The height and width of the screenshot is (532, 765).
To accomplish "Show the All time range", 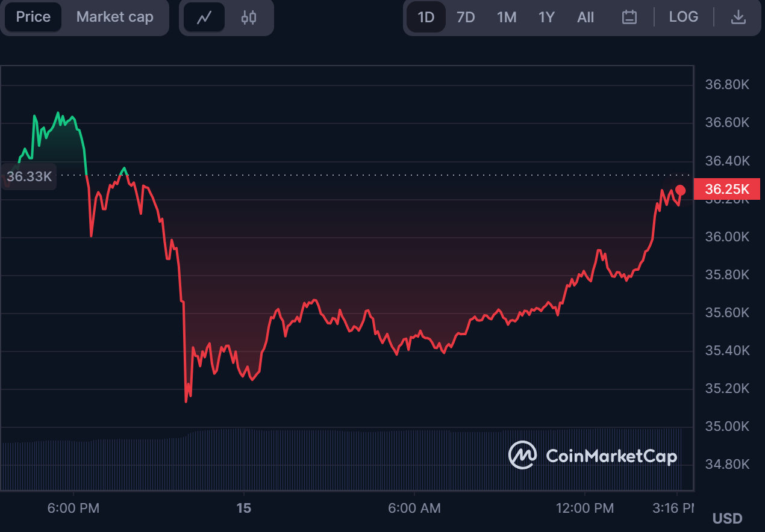I will [585, 17].
